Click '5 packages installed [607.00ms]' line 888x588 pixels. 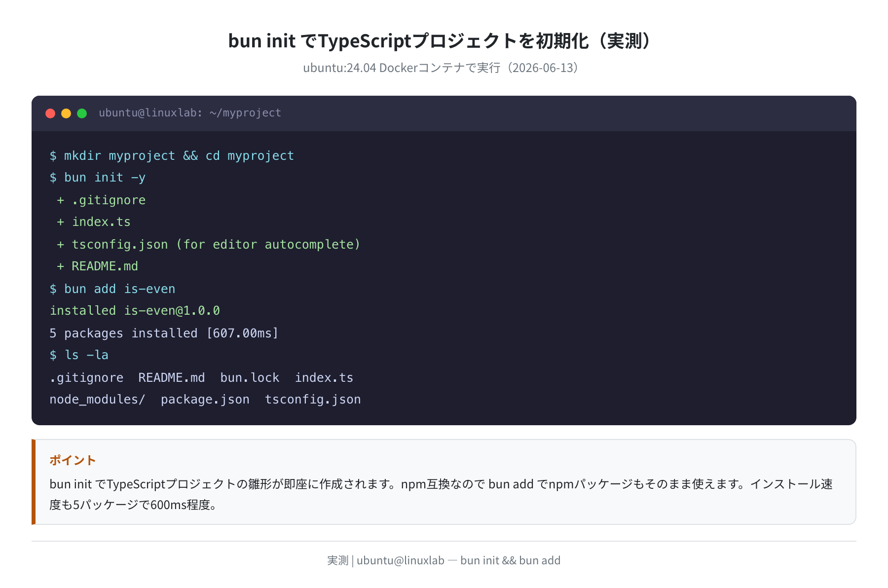[x=164, y=333]
